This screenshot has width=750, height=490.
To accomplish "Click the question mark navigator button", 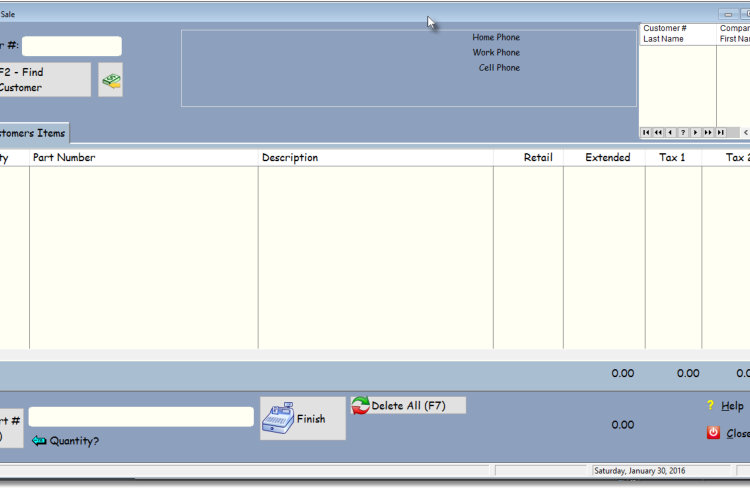I will 683,132.
